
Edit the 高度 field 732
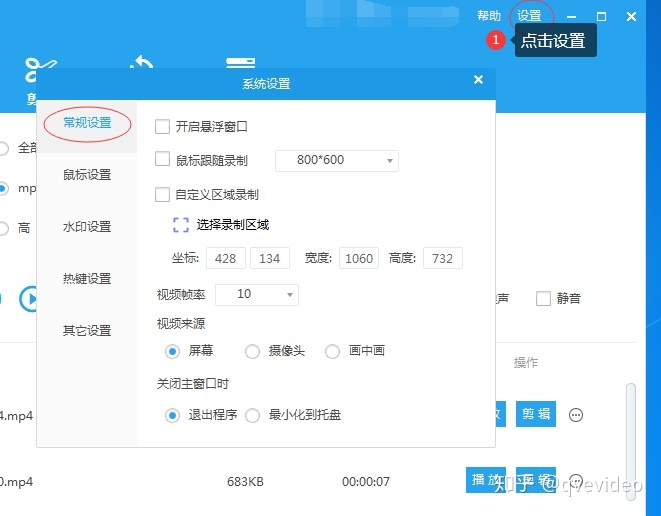pyautogui.click(x=443, y=258)
